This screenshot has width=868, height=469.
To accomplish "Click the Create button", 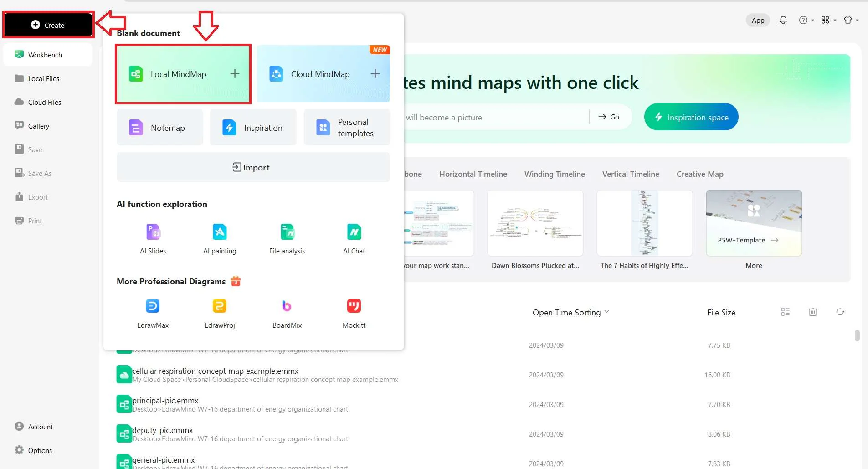I will (48, 25).
